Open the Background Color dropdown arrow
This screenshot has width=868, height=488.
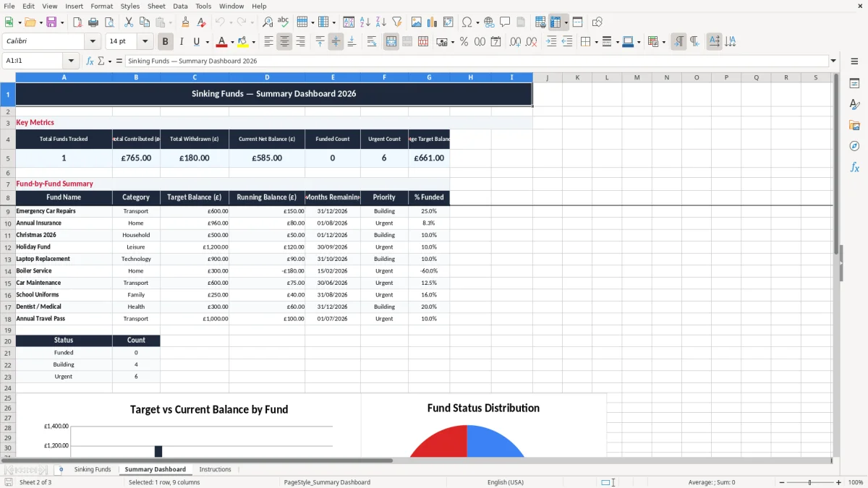click(253, 42)
